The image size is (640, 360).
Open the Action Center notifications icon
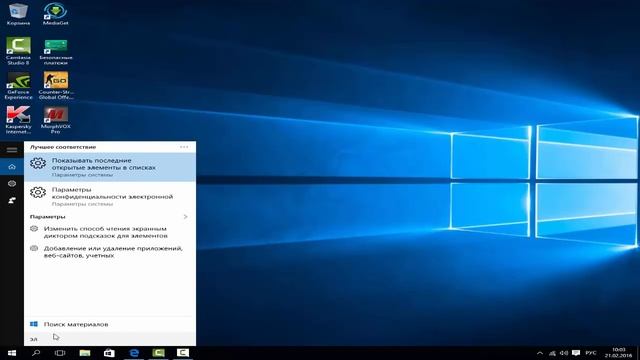tap(576, 353)
